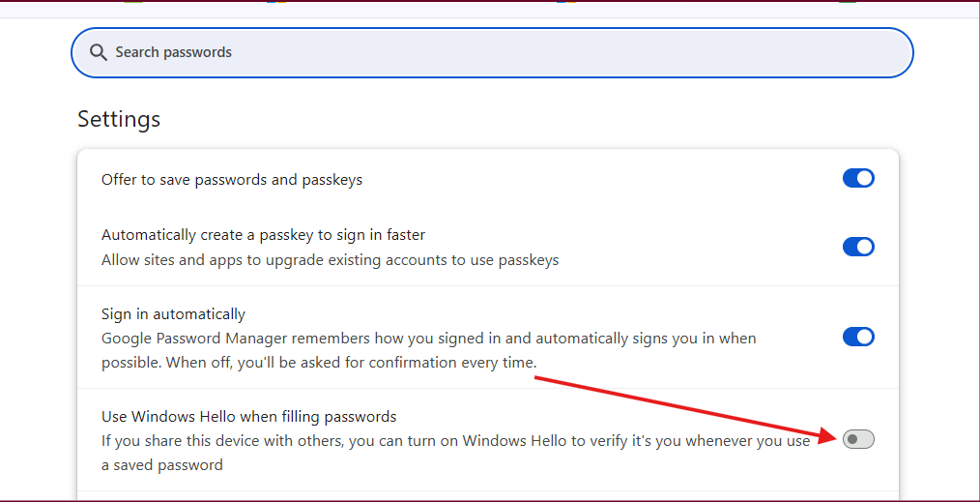The image size is (980, 502).
Task: Click the Offer to save passwords label
Action: 232,180
